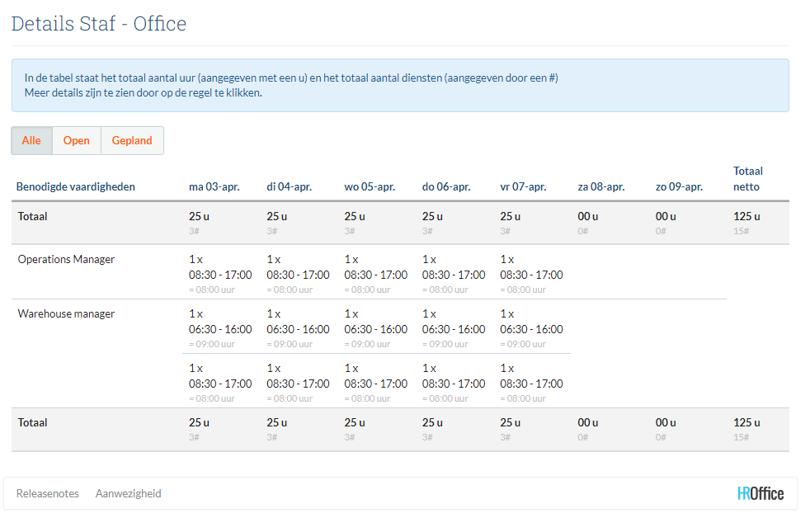Click the bottom Totaal row label
The width and height of the screenshot is (810, 532).
[x=33, y=423]
